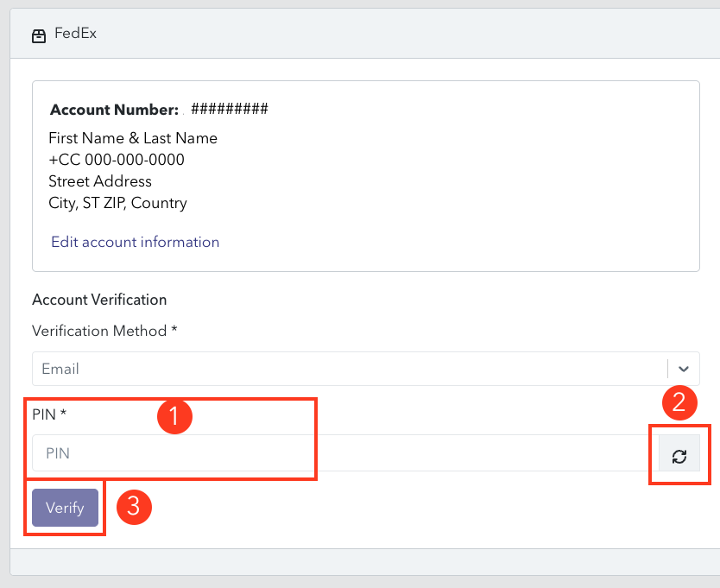Click the Edit account information link

tap(135, 242)
